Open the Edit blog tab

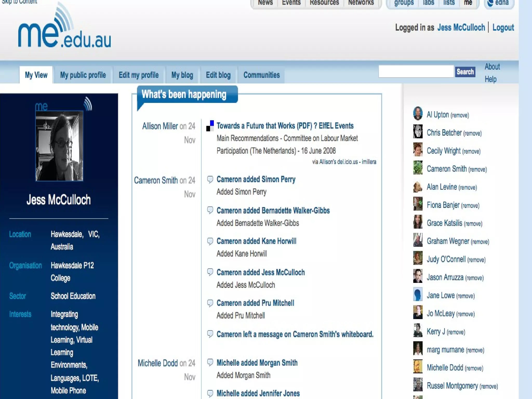coord(218,75)
